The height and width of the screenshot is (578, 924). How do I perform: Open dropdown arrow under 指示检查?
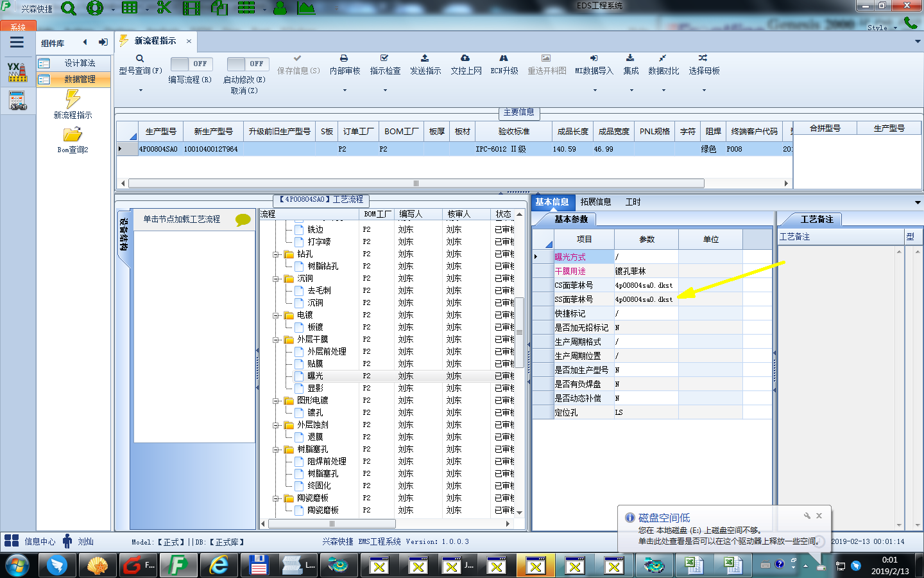385,90
